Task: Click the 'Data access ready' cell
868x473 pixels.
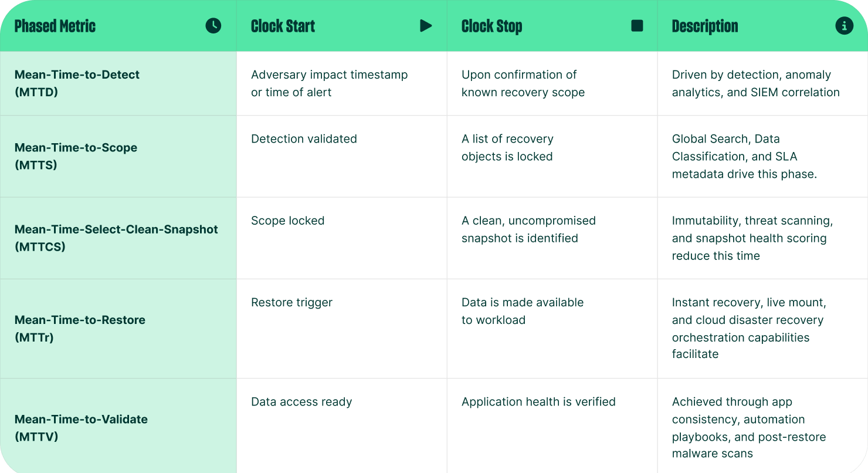Action: tap(301, 402)
